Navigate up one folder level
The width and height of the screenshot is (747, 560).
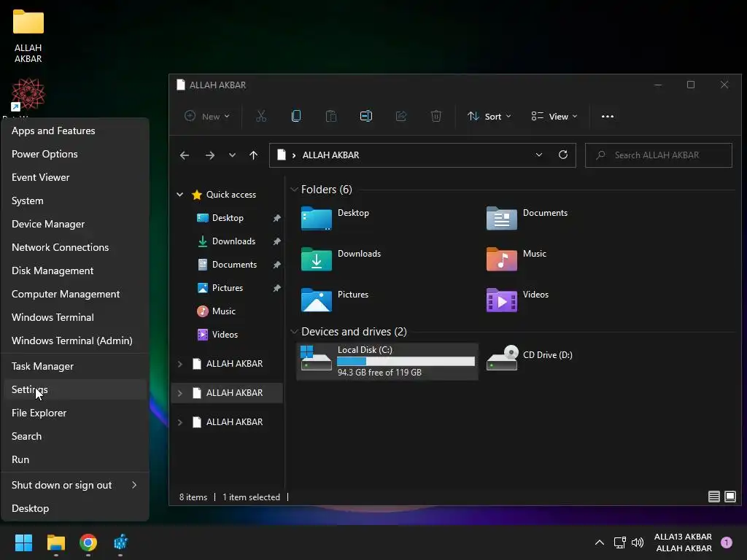[x=253, y=155]
